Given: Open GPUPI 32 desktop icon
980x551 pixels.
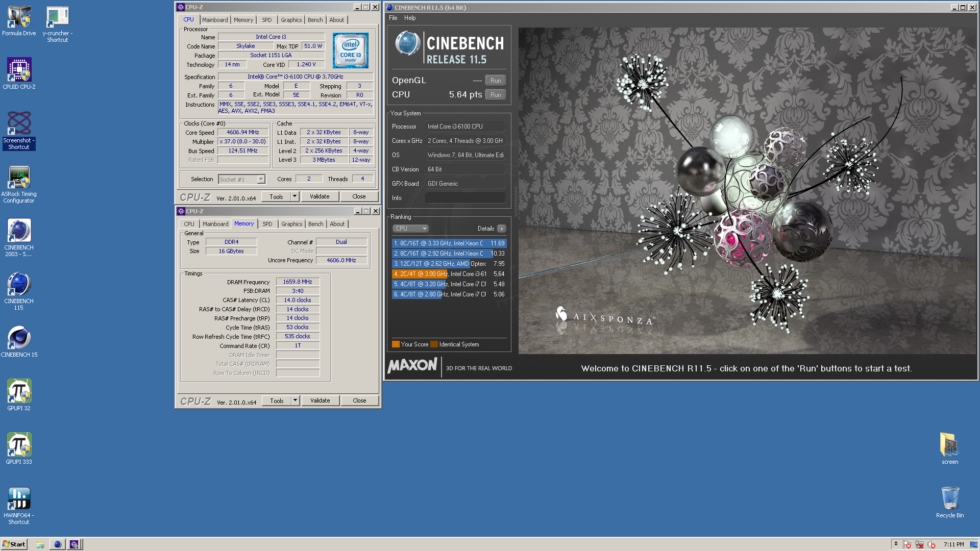Looking at the screenshot, I should (19, 395).
